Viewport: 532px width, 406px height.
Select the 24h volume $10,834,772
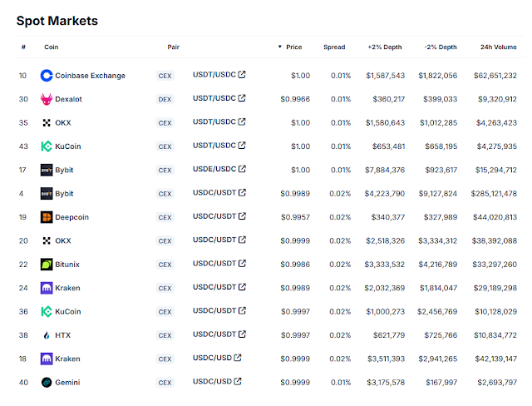(495, 335)
